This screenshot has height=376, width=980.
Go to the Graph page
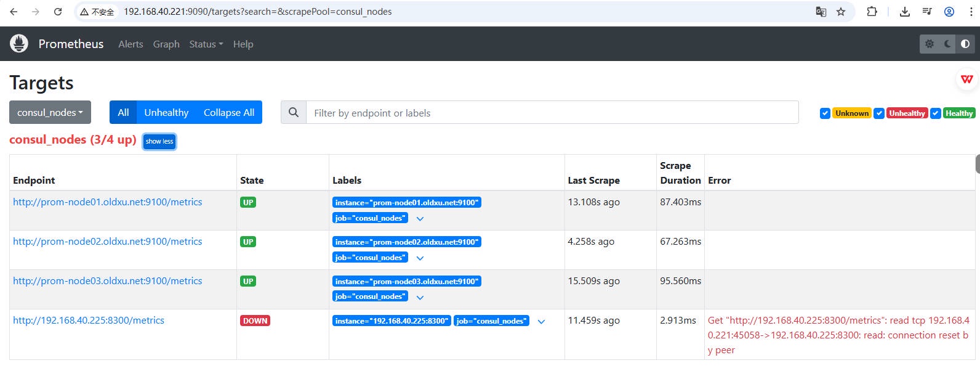[166, 44]
